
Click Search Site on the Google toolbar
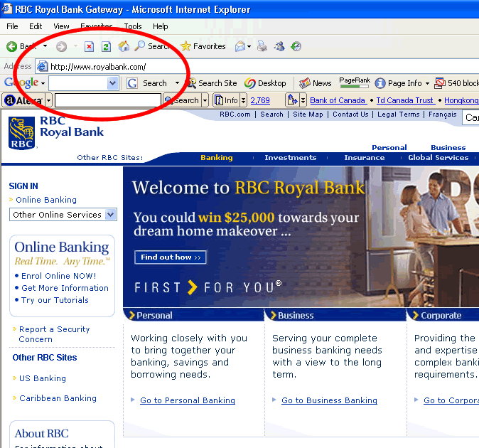(x=212, y=83)
